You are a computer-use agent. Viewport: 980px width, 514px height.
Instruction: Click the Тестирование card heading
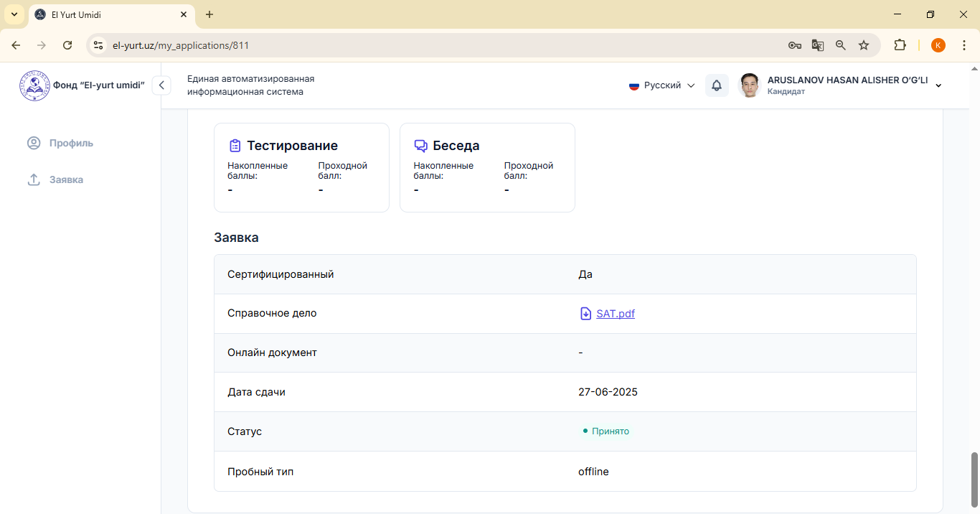click(x=293, y=146)
